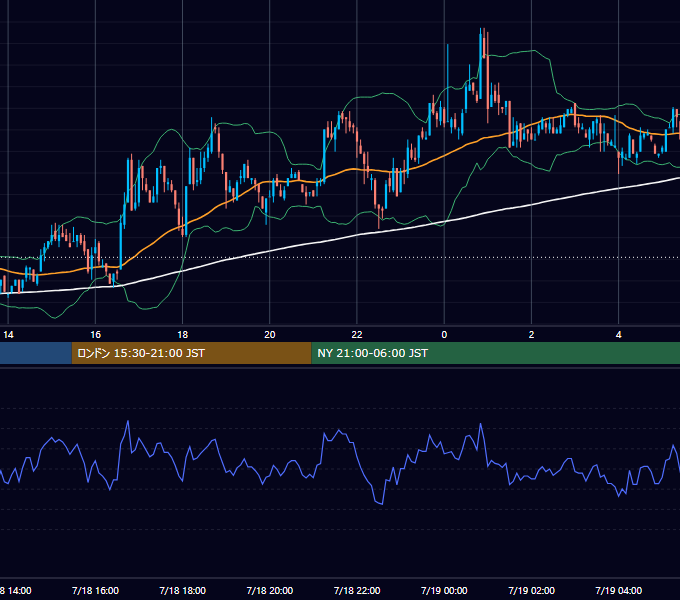
Task: Click the 7/18 18:00 label on the oscillator axis
Action: pyautogui.click(x=183, y=590)
